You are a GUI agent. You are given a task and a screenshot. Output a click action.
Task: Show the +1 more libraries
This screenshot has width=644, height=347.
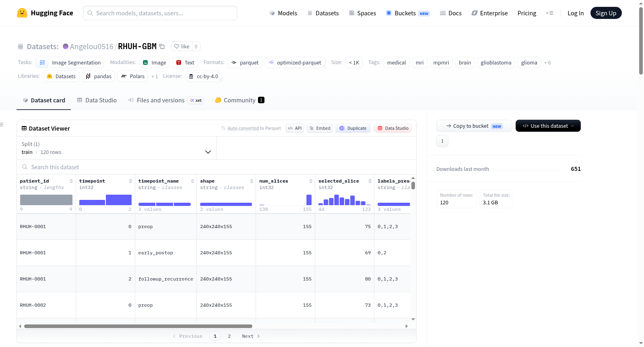tap(155, 76)
